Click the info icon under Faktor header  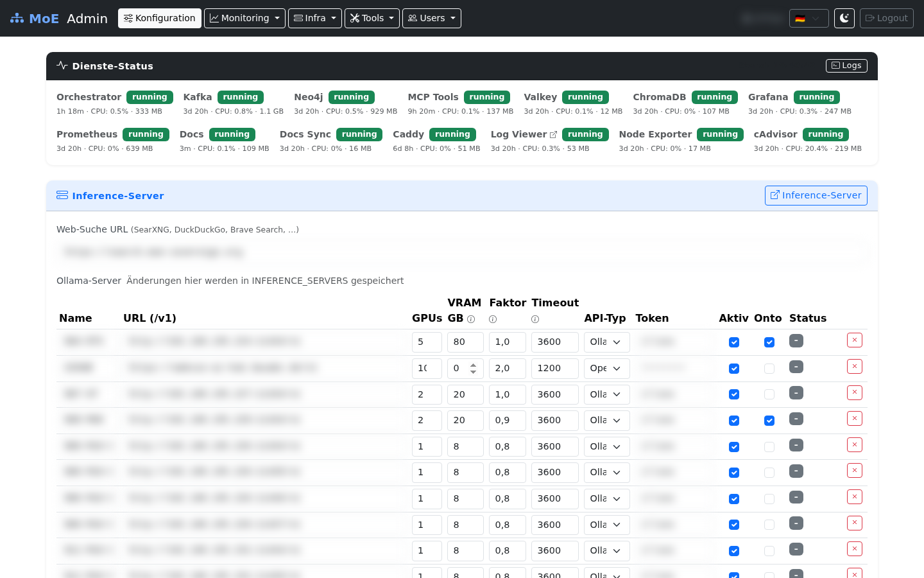click(493, 319)
